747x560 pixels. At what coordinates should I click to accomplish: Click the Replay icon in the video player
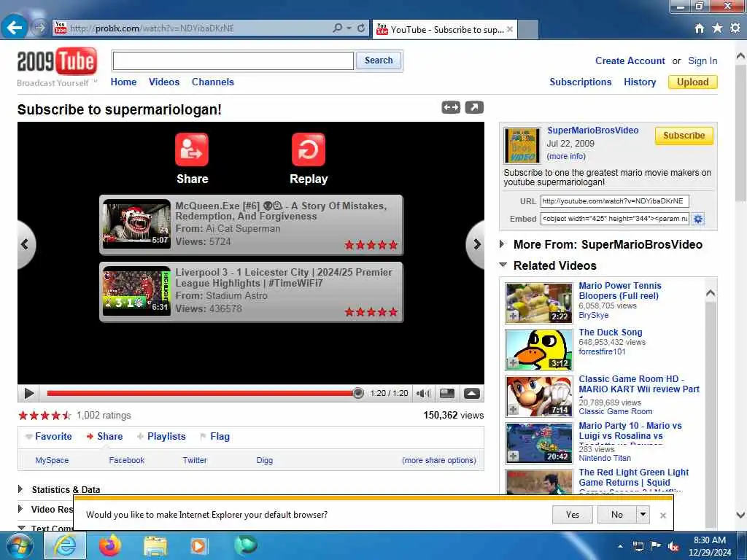pyautogui.click(x=309, y=149)
